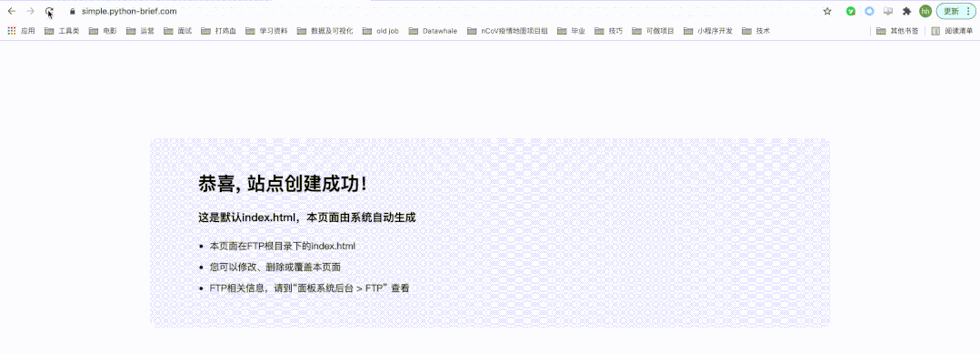The image size is (980, 354).
Task: Open the 小程序开发 bookmark folder
Action: click(707, 31)
